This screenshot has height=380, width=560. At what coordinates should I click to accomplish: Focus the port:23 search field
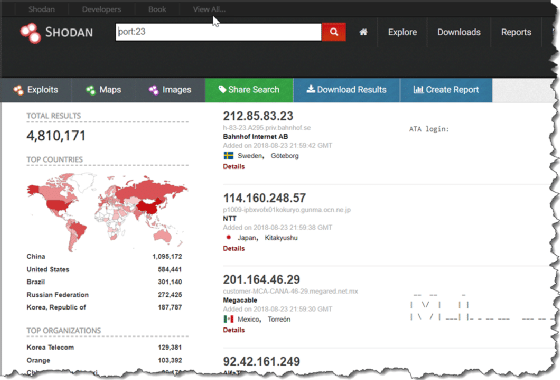pos(219,32)
